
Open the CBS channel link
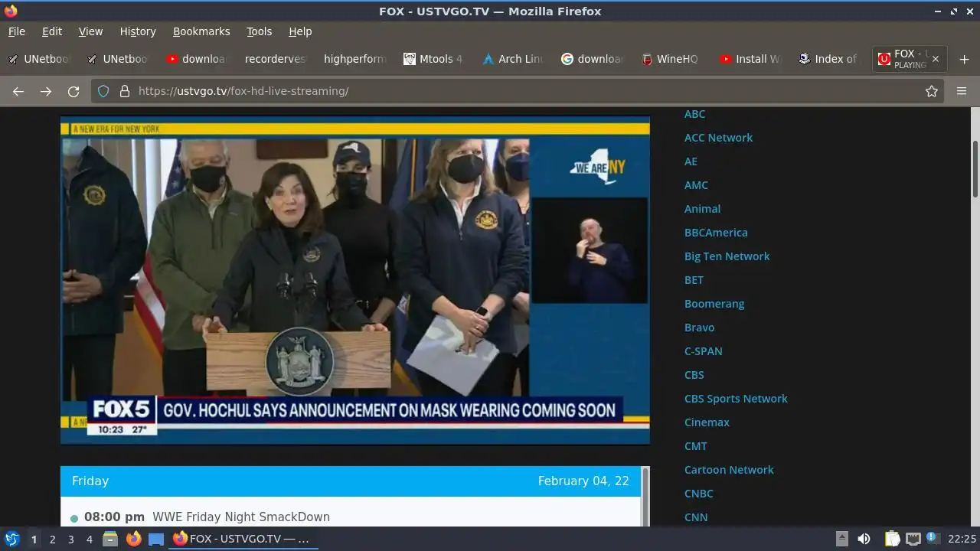(694, 375)
